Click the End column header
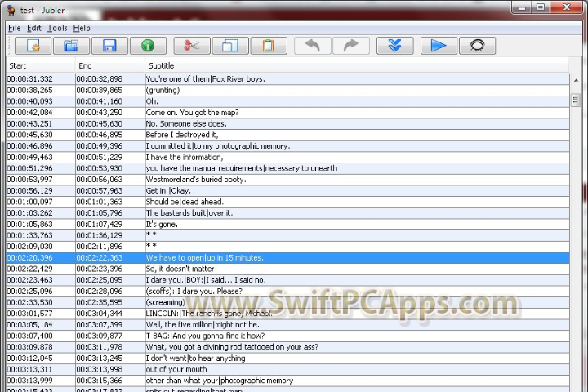This screenshot has width=588, height=392. (110, 65)
